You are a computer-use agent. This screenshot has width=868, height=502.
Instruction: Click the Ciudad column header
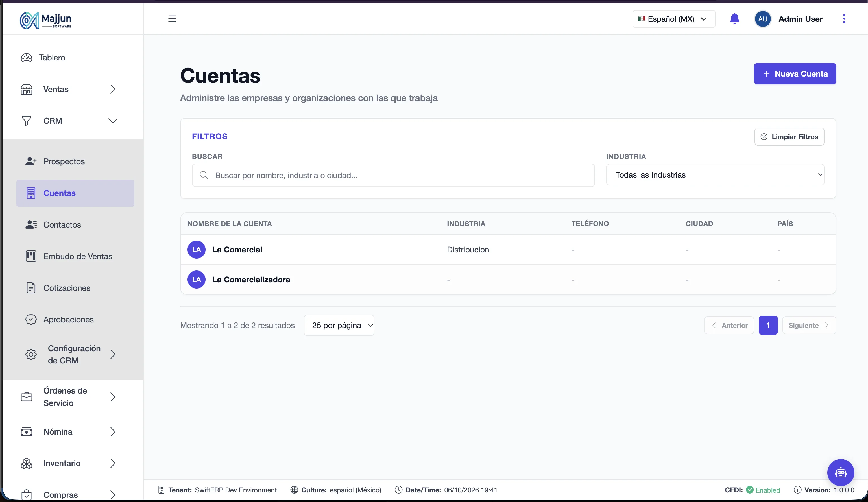click(x=699, y=224)
